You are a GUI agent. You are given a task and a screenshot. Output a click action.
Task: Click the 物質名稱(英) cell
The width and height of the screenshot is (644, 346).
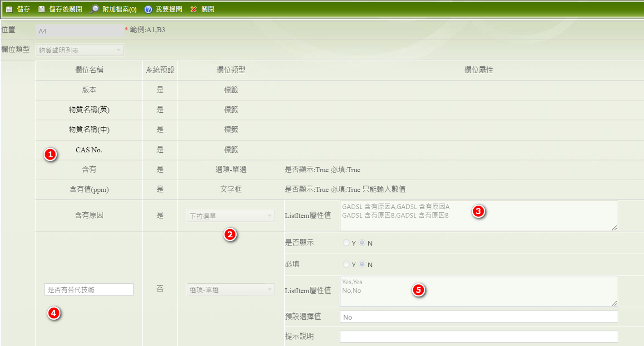pyautogui.click(x=89, y=110)
